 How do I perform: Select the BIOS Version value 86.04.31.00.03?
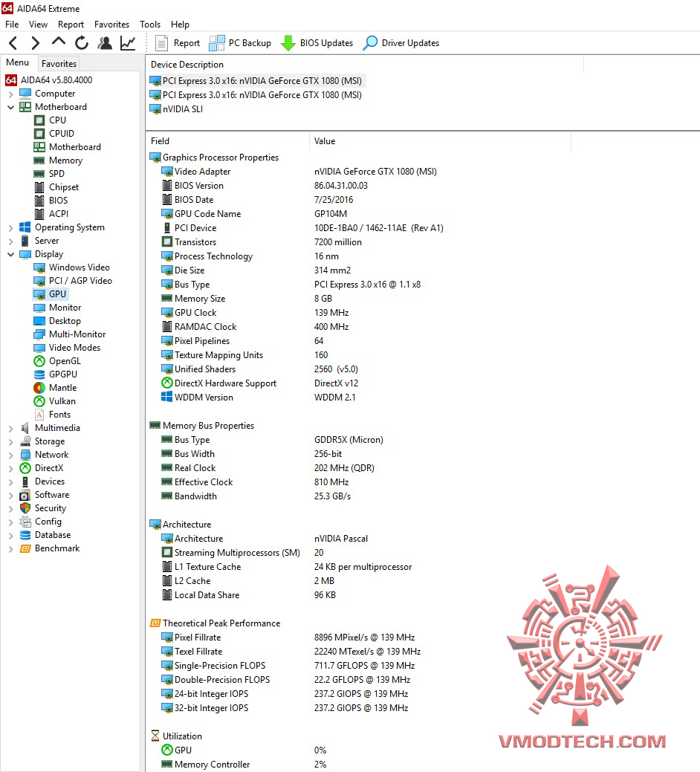tap(341, 186)
